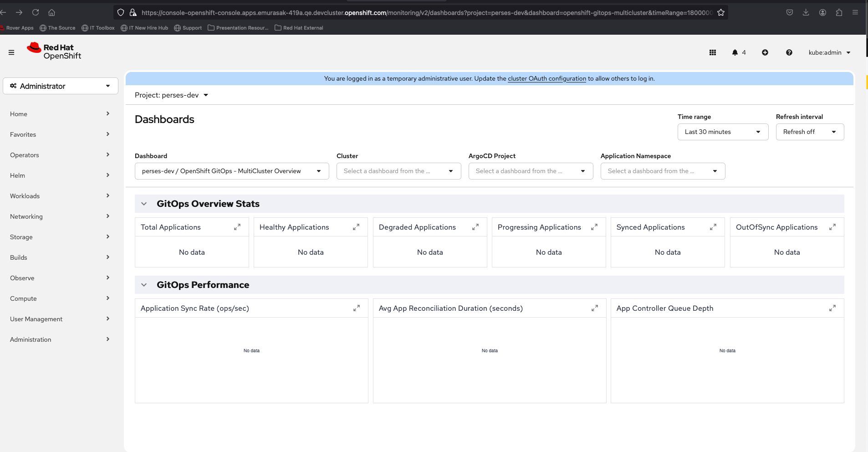Expand the Observe navigation menu

60,278
